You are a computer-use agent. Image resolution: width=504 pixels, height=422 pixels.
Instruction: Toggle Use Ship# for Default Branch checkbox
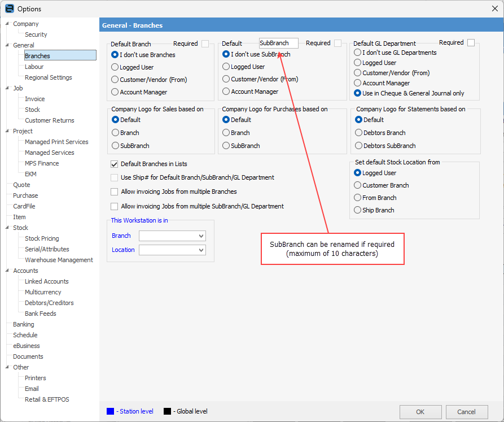[x=114, y=177]
